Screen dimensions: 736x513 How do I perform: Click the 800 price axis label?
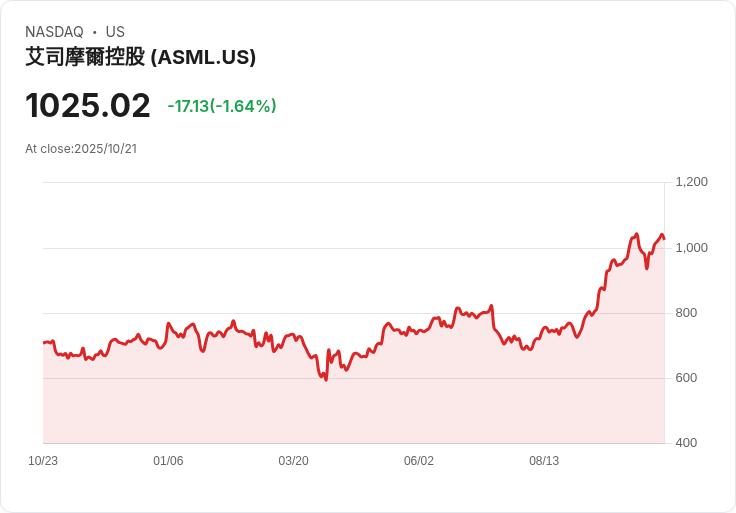[686, 313]
